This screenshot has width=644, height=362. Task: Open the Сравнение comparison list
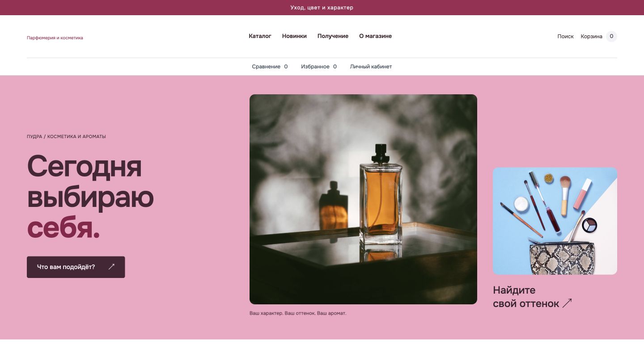[x=270, y=67]
